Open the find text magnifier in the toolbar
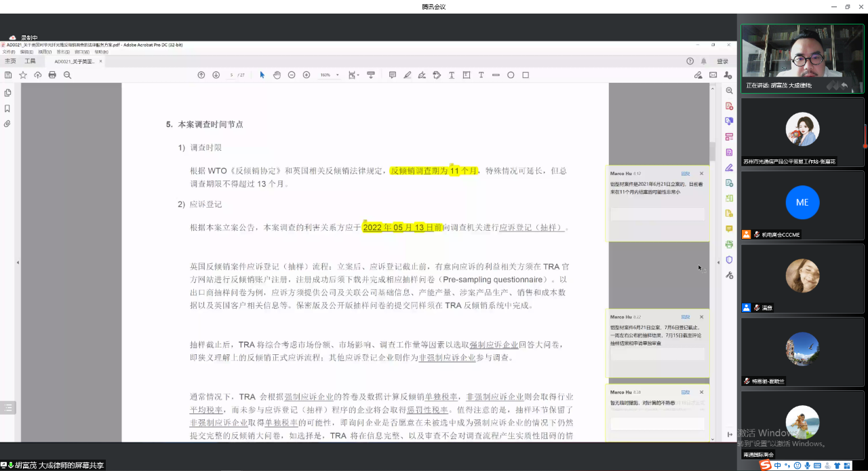The image size is (868, 471). coord(67,75)
